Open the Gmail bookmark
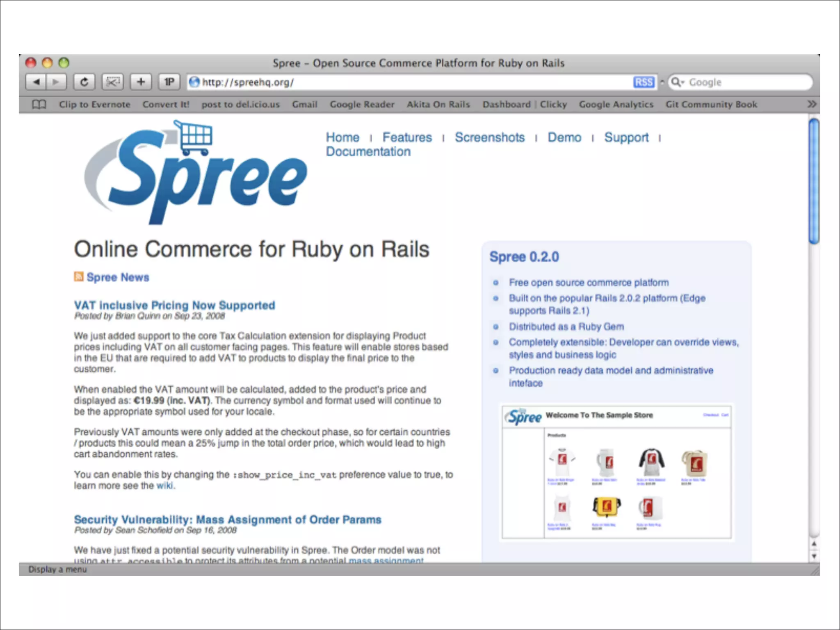840x630 pixels. (x=305, y=105)
